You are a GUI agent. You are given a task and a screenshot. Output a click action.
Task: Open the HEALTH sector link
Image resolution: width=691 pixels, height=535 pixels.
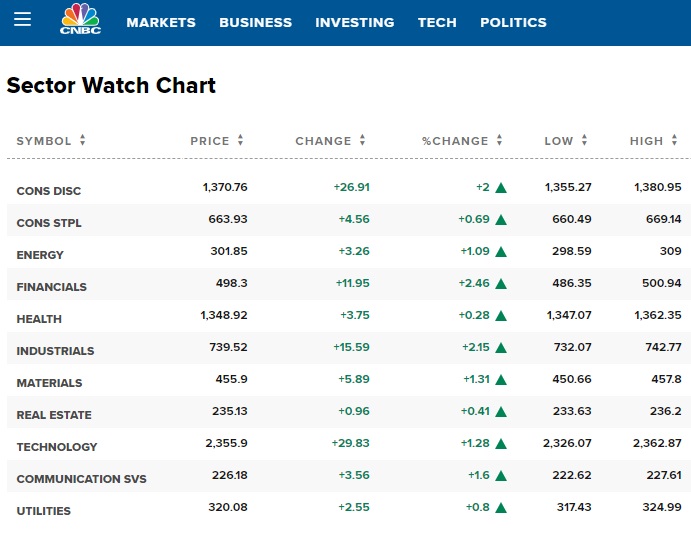39,319
